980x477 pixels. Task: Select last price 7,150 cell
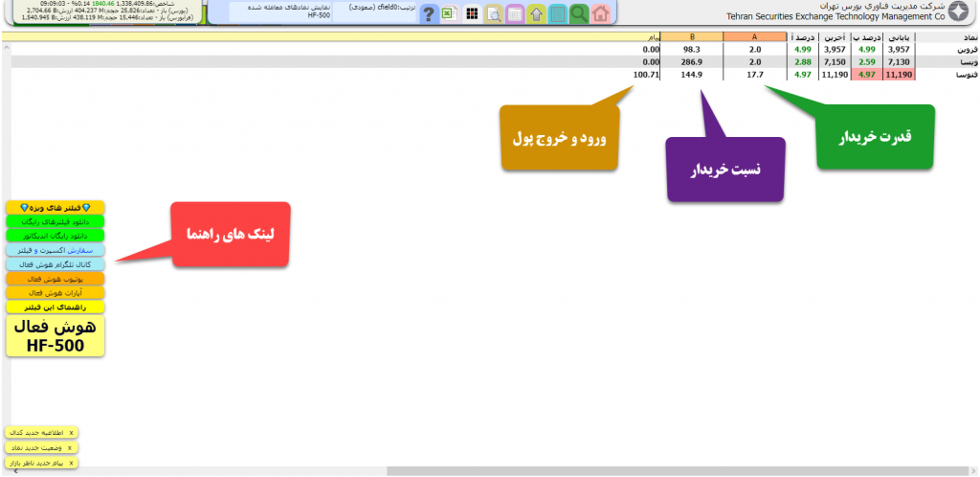(x=835, y=62)
